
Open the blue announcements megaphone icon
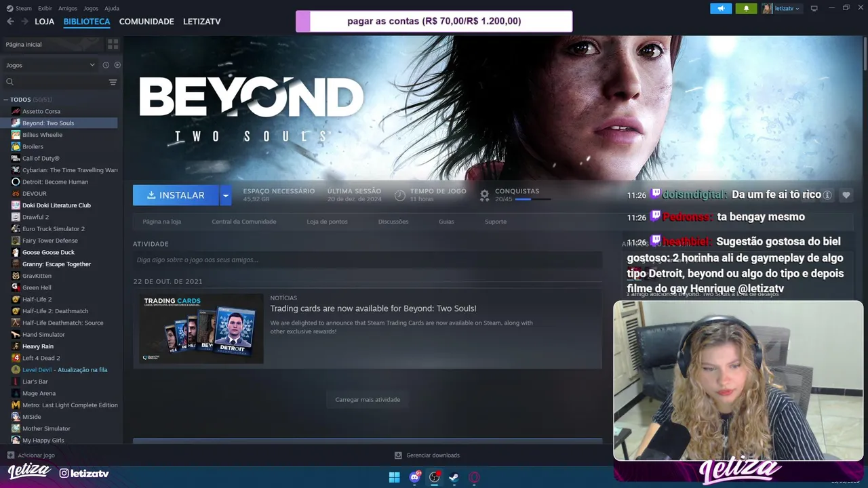click(x=721, y=8)
